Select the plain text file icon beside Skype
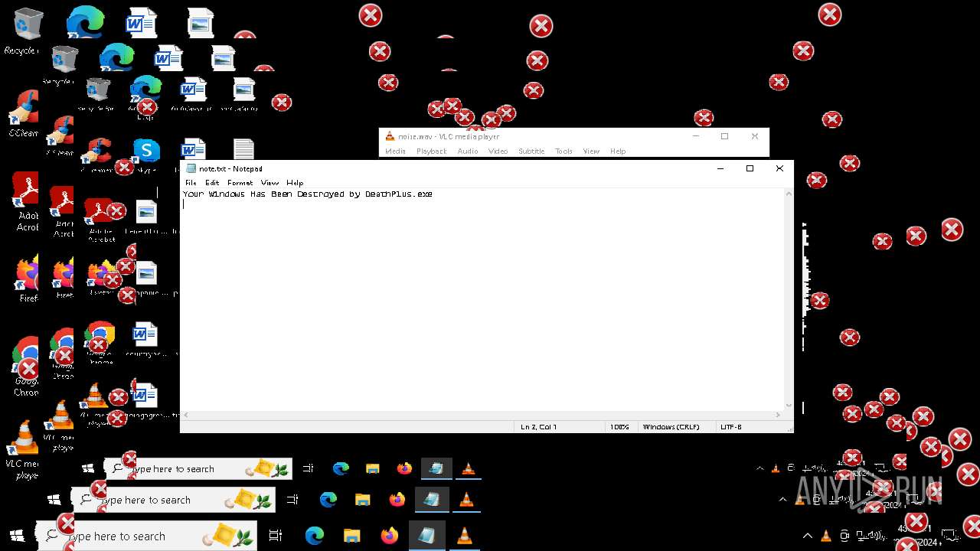Viewport: 980px width, 551px height. [243, 150]
